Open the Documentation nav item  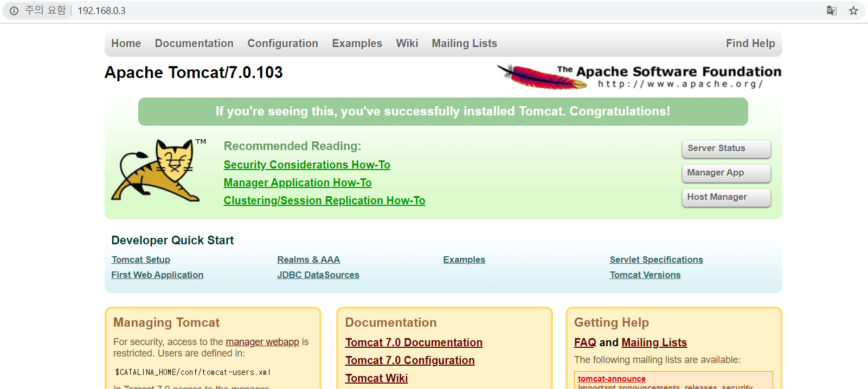coord(194,43)
